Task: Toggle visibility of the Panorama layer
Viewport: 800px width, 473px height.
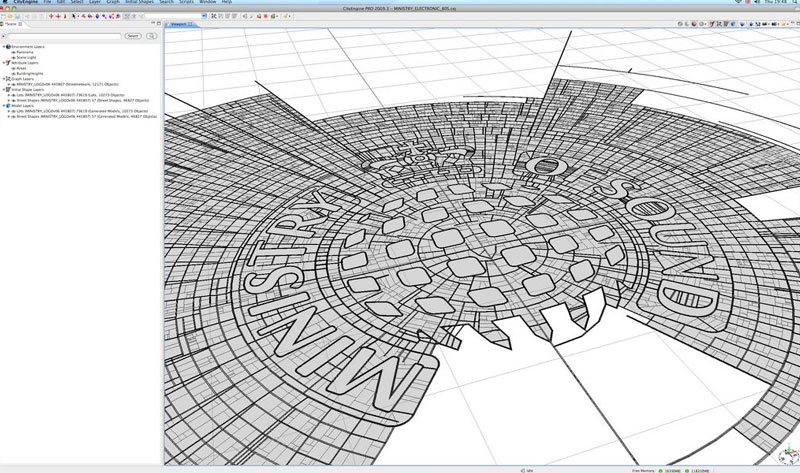Action: tap(14, 52)
